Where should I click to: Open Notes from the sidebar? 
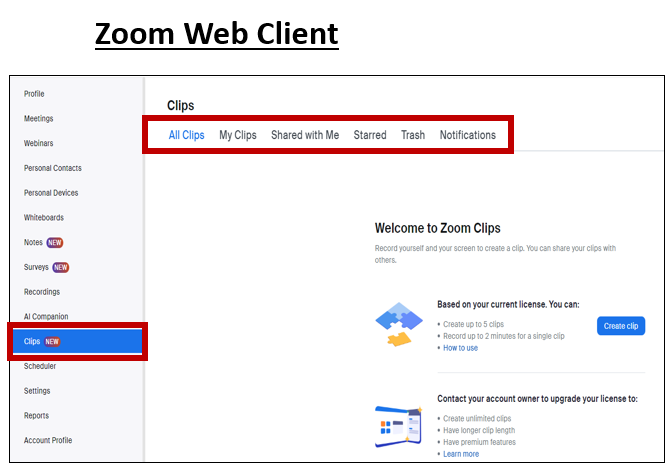(x=33, y=242)
